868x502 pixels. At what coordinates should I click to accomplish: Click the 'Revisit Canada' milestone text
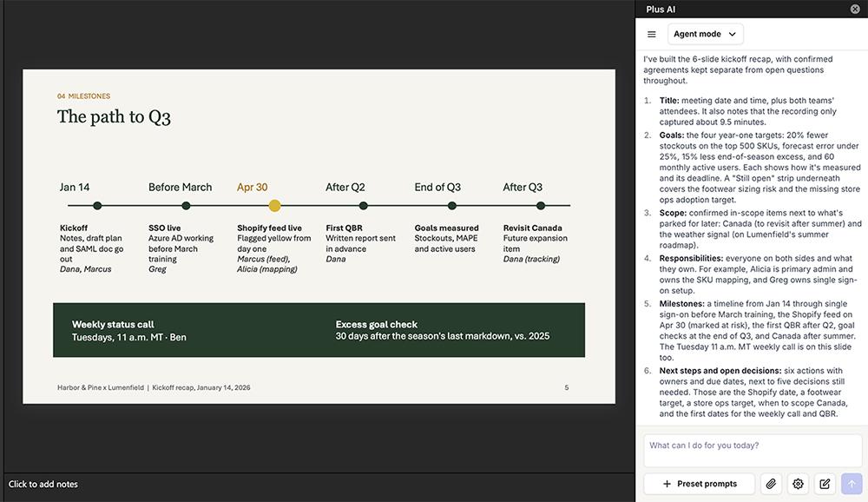pyautogui.click(x=533, y=228)
